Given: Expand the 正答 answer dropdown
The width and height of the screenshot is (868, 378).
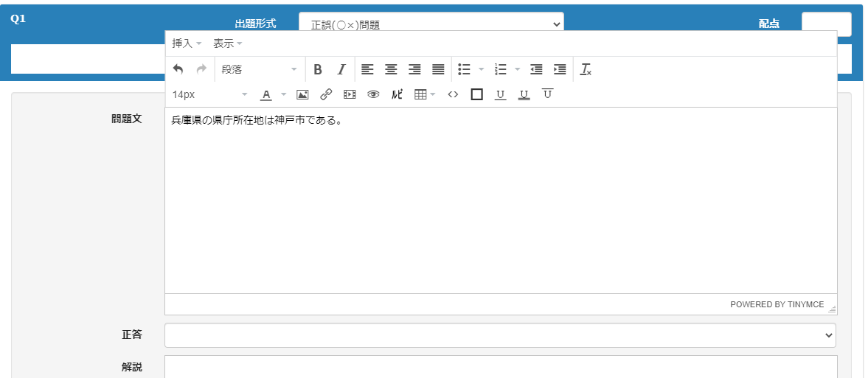Looking at the screenshot, I should (500, 335).
